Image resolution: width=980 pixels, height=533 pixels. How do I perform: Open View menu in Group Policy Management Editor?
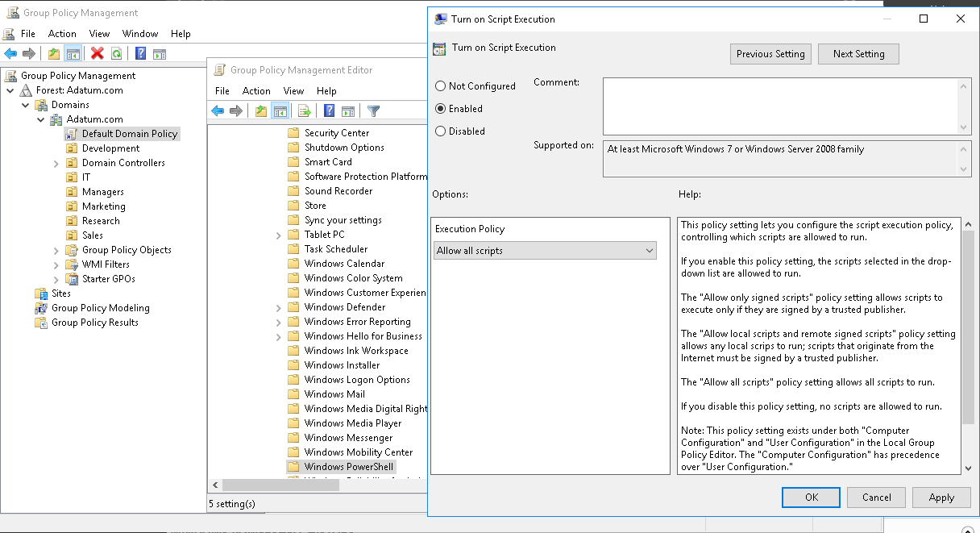pos(293,91)
